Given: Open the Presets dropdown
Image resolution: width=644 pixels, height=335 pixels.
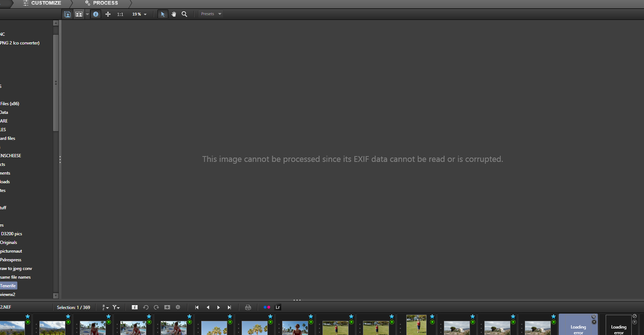Looking at the screenshot, I should click(x=211, y=14).
